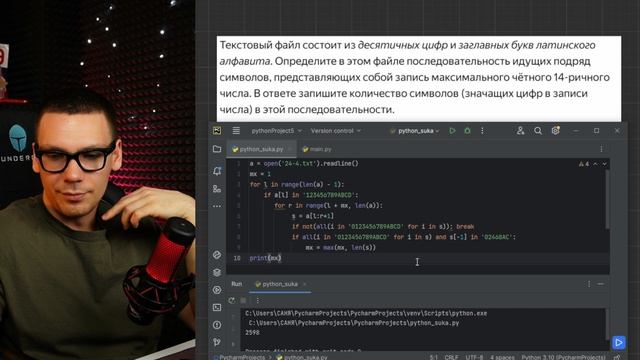Viewport: 640px width, 360px height.
Task: Open UTF-8 file encoding selector
Action: point(474,357)
